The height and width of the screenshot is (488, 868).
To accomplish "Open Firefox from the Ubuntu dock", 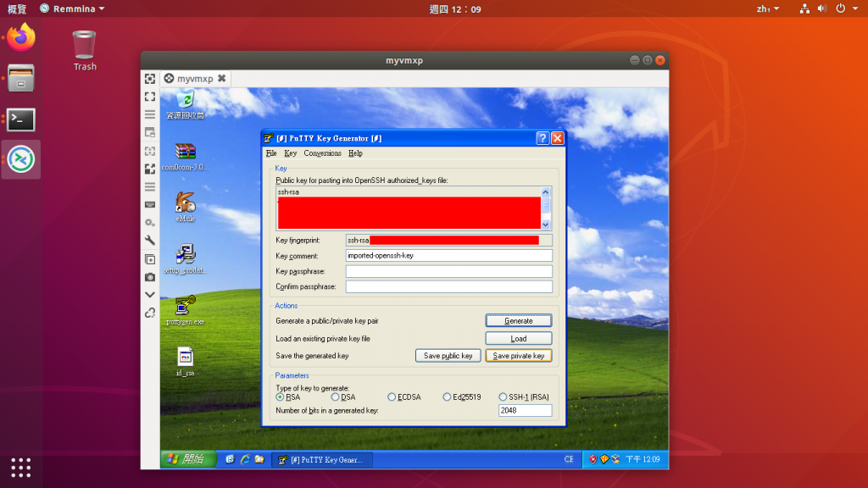I will click(x=21, y=37).
